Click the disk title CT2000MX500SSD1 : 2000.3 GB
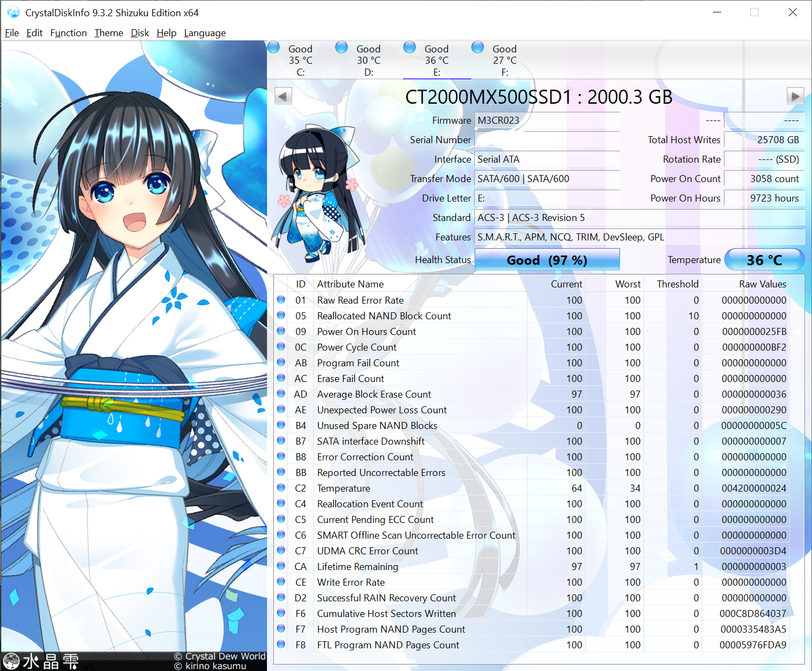Viewport: 812px width, 671px height. (x=539, y=97)
